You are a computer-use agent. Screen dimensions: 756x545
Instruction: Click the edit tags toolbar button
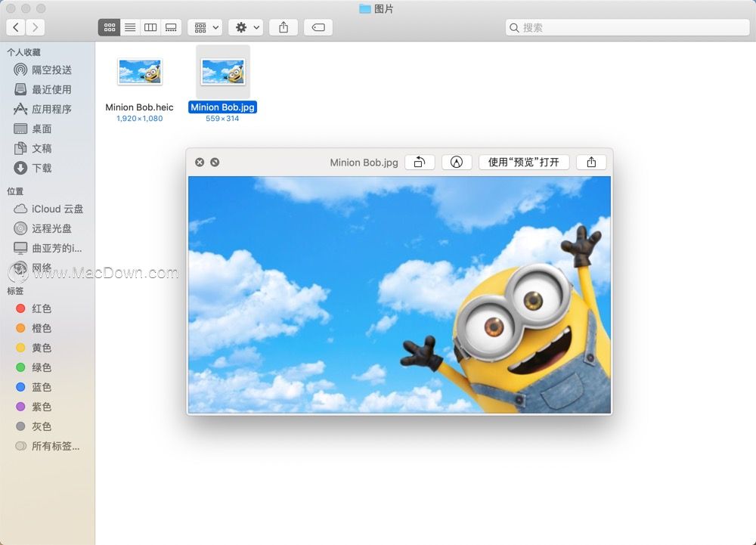point(318,27)
